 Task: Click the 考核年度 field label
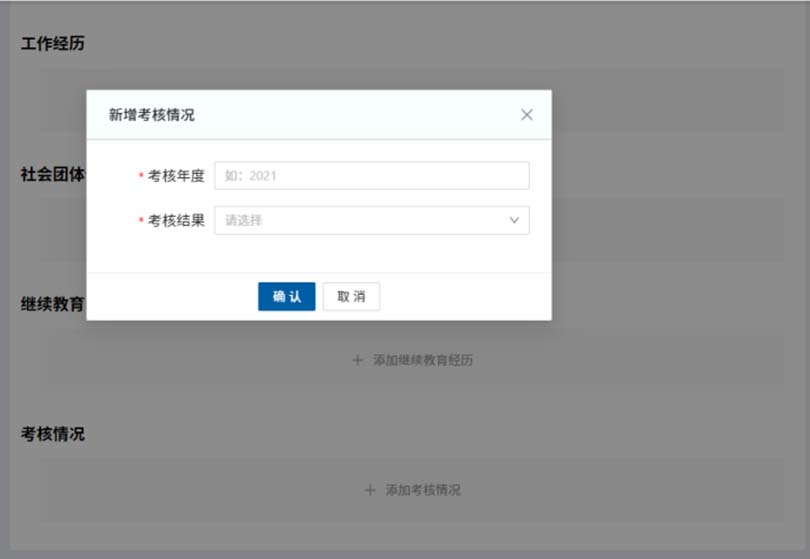pos(176,176)
